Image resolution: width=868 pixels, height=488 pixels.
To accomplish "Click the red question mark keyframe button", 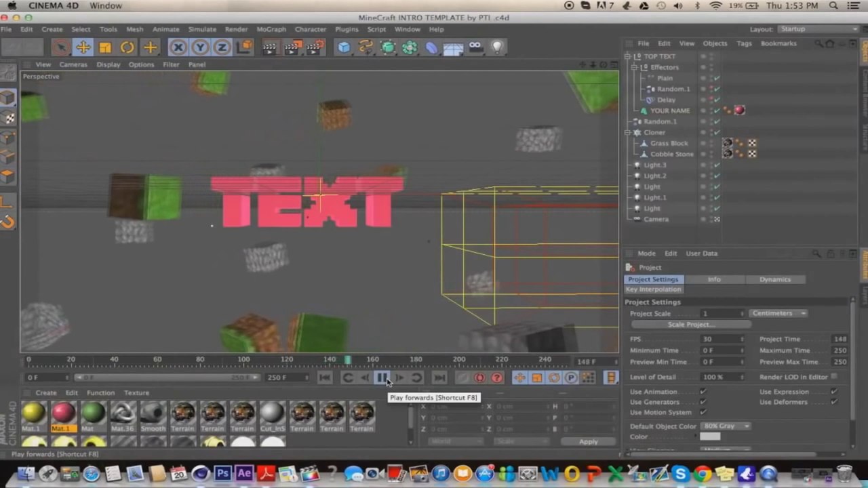I will (497, 378).
